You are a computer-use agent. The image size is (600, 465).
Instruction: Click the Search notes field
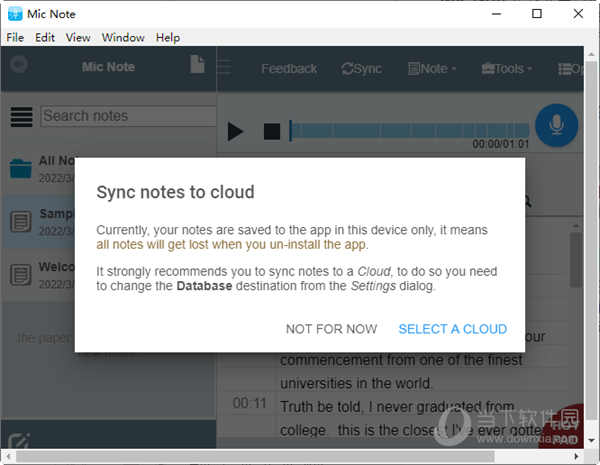[x=129, y=116]
